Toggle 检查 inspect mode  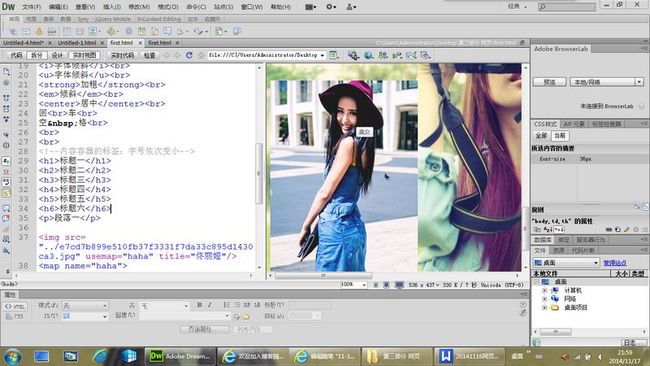tap(149, 55)
